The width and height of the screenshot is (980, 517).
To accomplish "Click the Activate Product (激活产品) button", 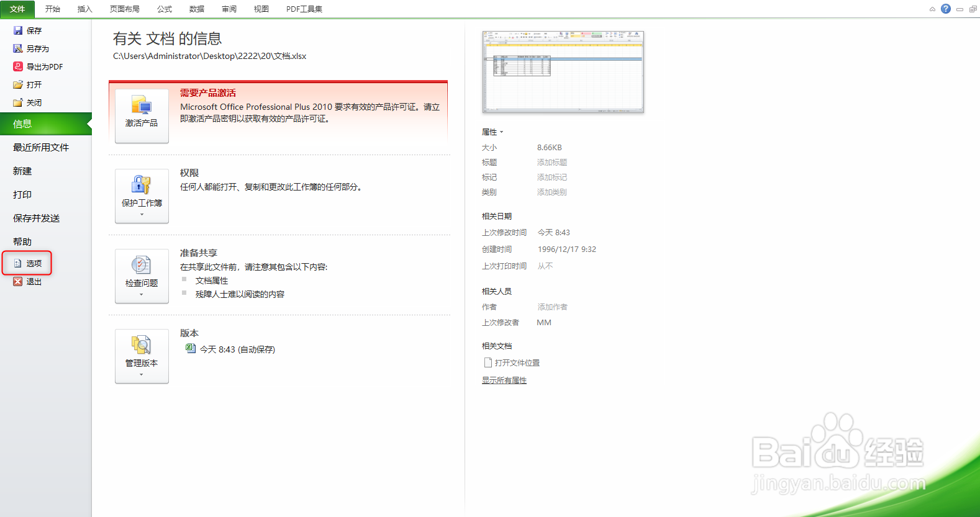I will 142,116.
